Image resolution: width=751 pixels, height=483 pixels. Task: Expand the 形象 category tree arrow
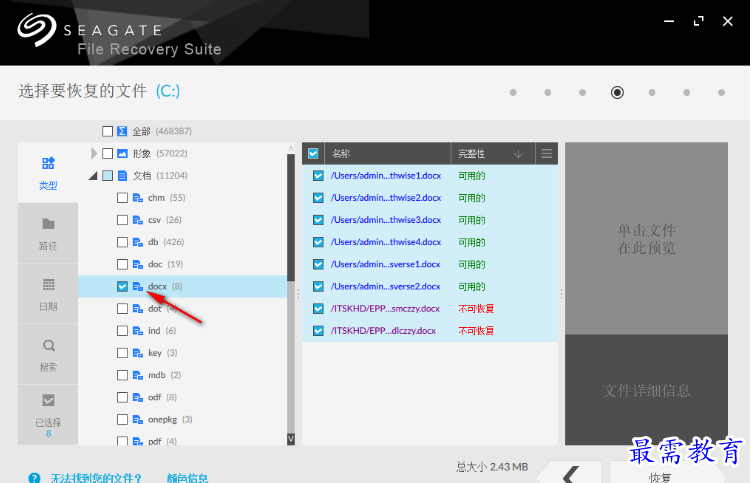tap(94, 153)
